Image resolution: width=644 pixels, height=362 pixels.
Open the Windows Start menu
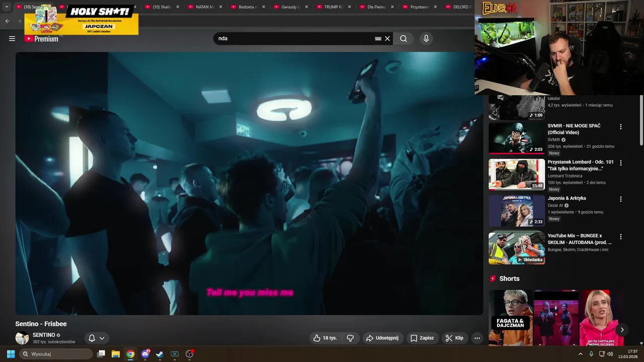(x=11, y=354)
